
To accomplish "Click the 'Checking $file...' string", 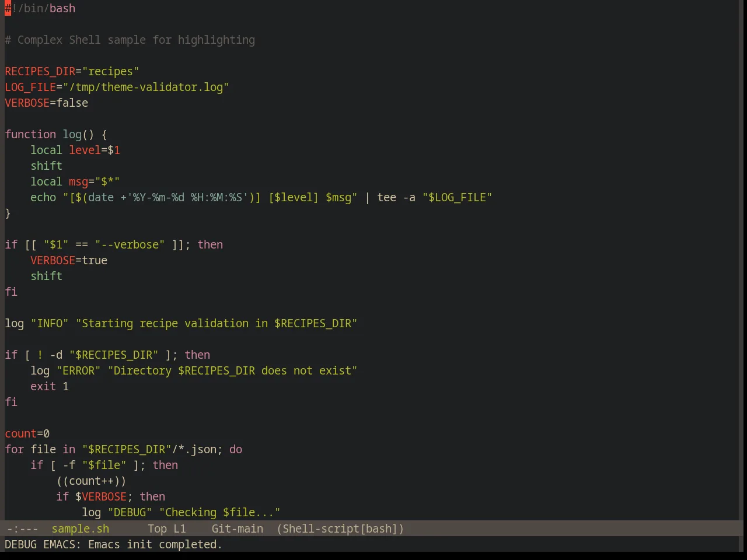I will [x=219, y=512].
